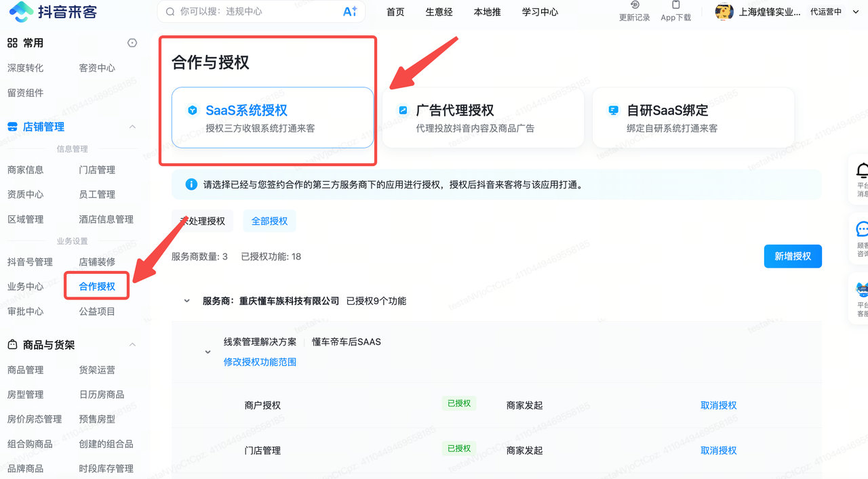Open 店铺装修 in sidebar

(97, 262)
